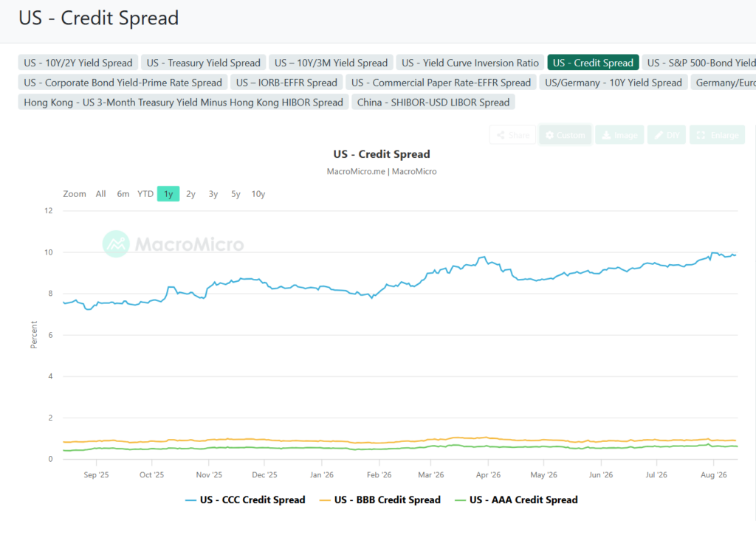Screen dimensions: 756x546
Task: Select the YTD zoom range
Action: pos(145,194)
